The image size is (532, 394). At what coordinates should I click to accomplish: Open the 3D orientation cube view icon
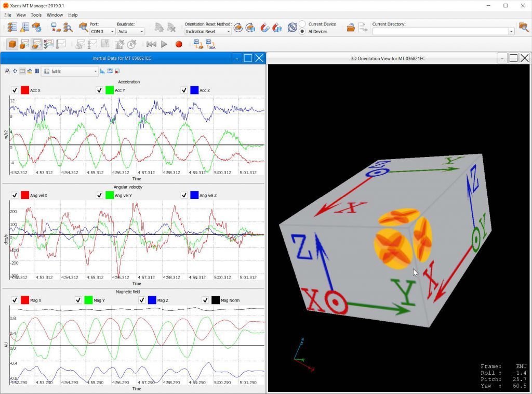(x=12, y=45)
